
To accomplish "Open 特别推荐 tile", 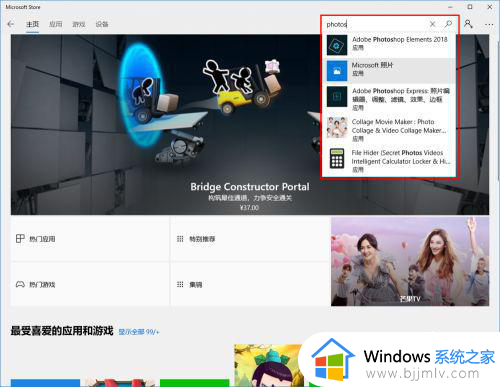I will point(250,239).
